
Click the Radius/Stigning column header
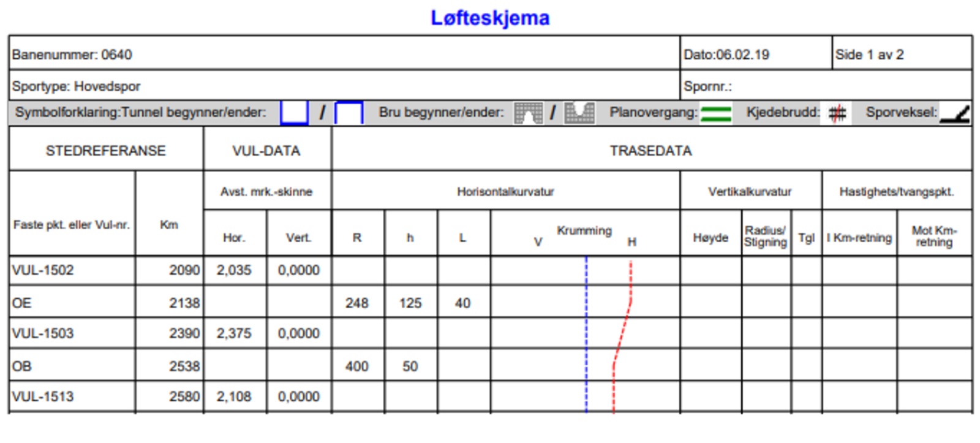coord(765,237)
